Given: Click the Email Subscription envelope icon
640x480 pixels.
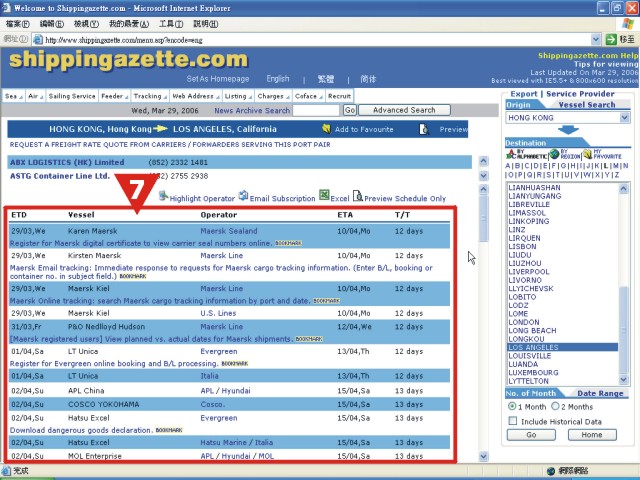Looking at the screenshot, I should [244, 196].
